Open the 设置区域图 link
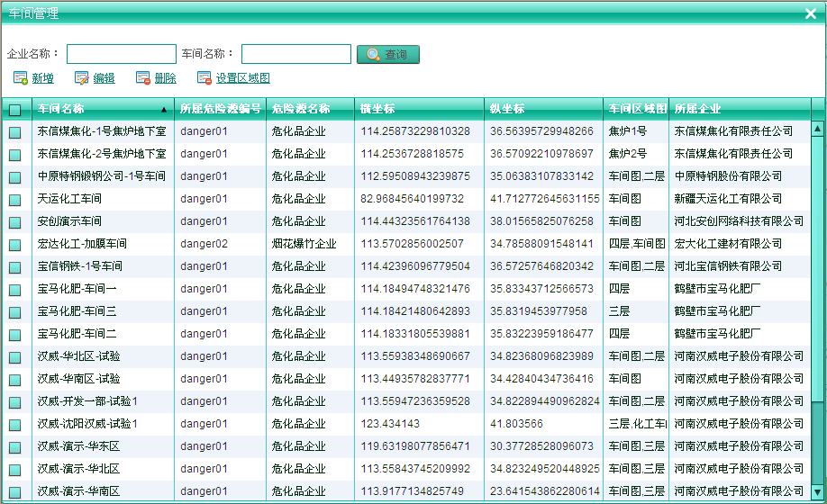The height and width of the screenshot is (504, 827). (x=242, y=78)
